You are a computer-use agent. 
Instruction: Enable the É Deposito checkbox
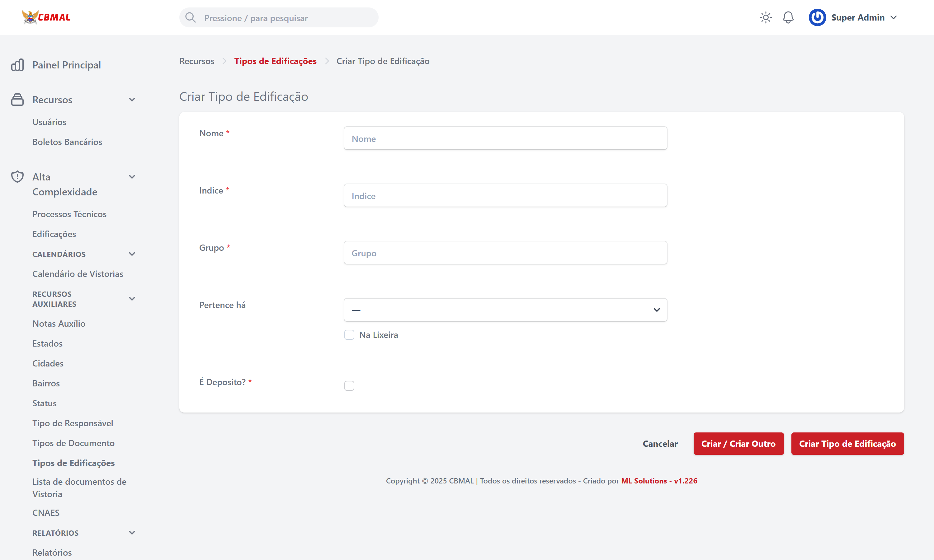[349, 385]
